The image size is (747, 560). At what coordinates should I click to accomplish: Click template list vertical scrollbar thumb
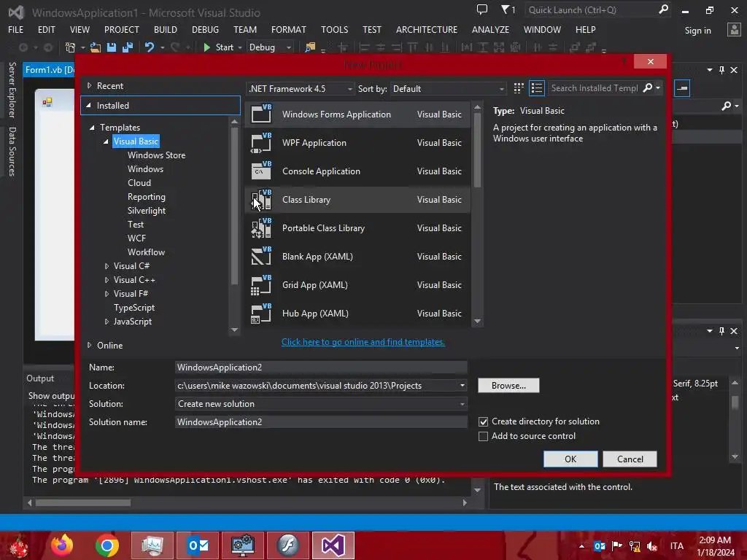pos(477,150)
